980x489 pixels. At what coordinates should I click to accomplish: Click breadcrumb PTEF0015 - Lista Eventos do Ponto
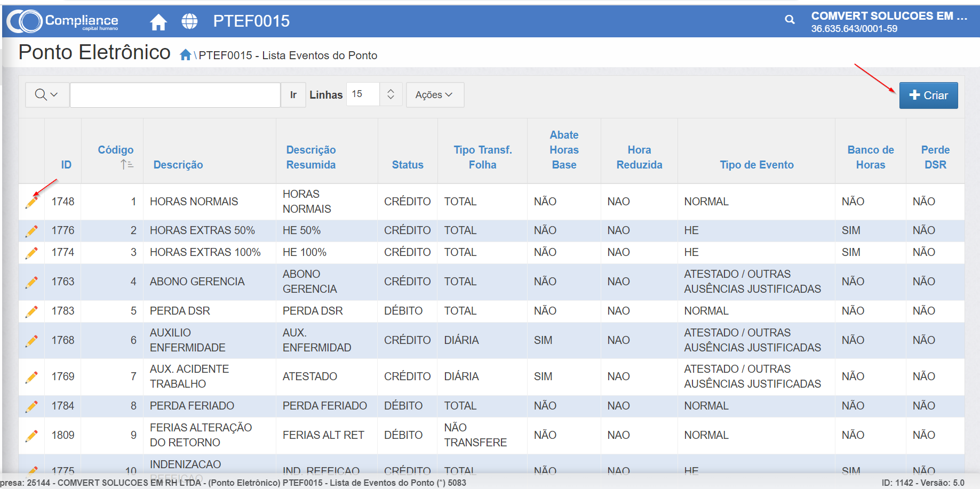point(288,55)
